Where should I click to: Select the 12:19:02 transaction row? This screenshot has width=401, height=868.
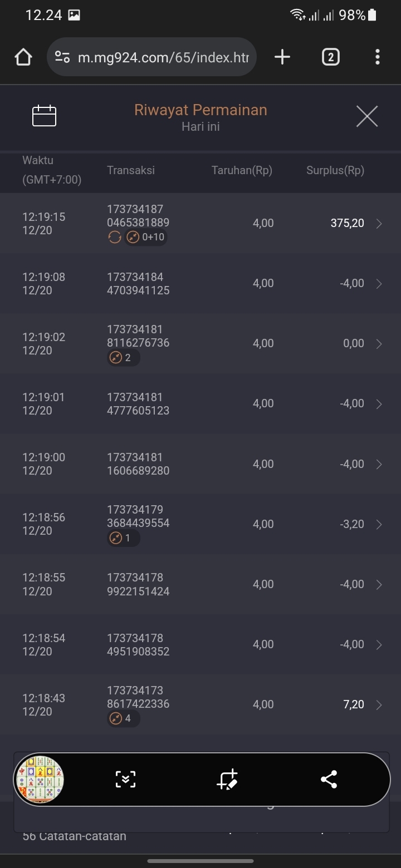tap(200, 343)
